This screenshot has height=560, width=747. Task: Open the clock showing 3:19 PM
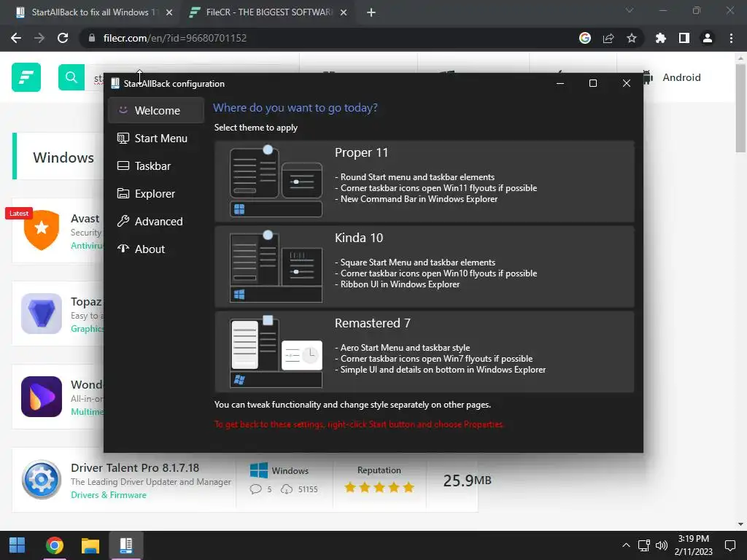tap(694, 545)
